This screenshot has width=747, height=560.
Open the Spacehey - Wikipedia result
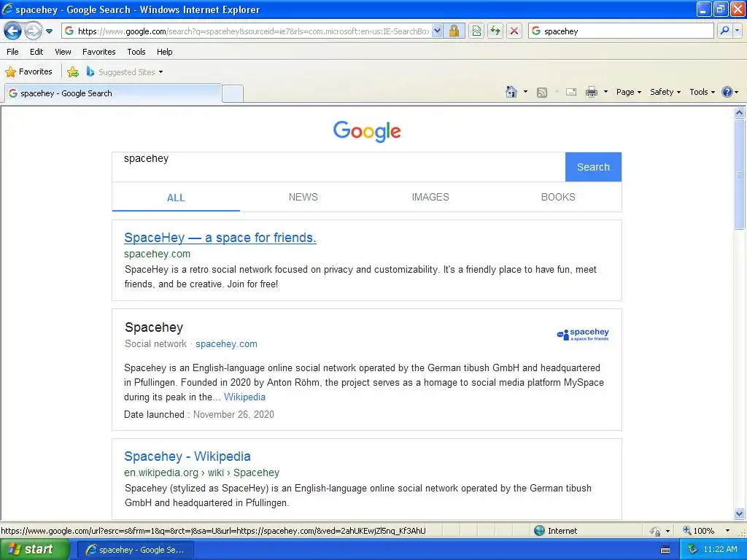[187, 456]
